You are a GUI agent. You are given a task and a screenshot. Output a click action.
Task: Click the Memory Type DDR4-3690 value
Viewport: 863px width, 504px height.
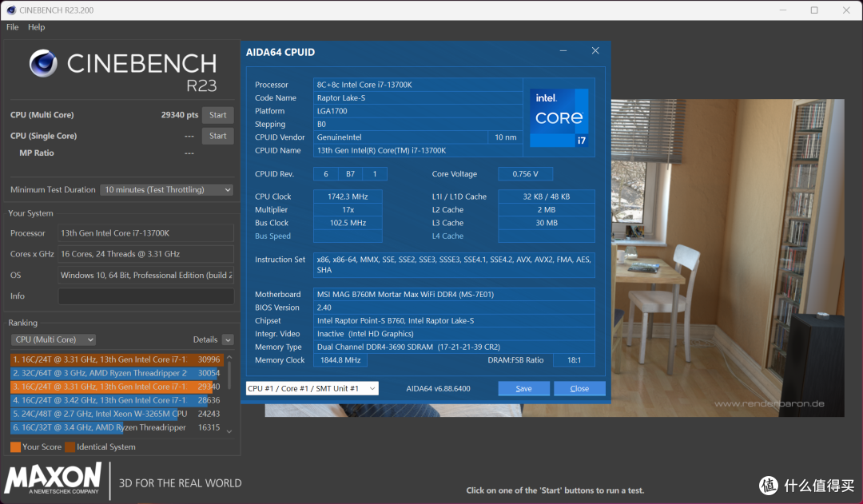click(x=454, y=347)
